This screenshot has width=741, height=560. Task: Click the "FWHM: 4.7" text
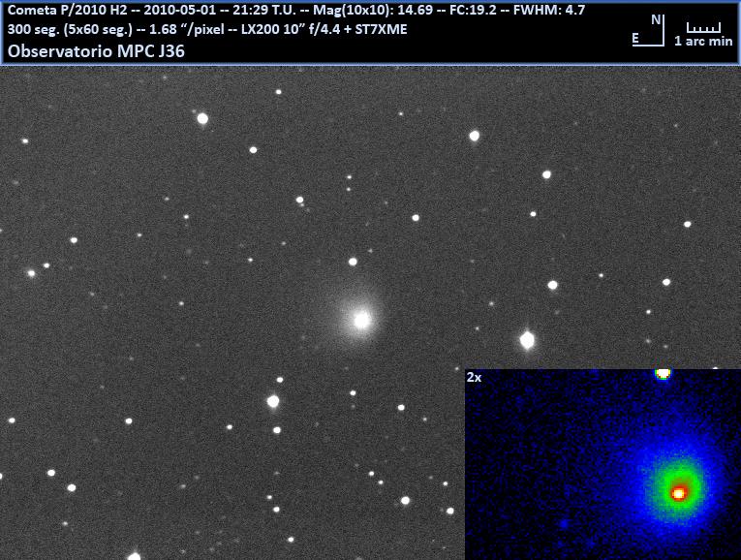(x=549, y=10)
